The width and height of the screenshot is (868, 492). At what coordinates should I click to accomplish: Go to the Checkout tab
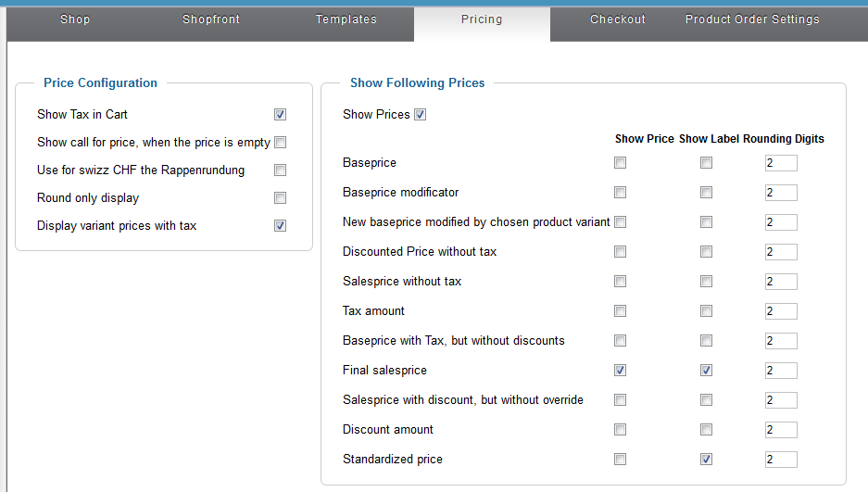[x=618, y=19]
